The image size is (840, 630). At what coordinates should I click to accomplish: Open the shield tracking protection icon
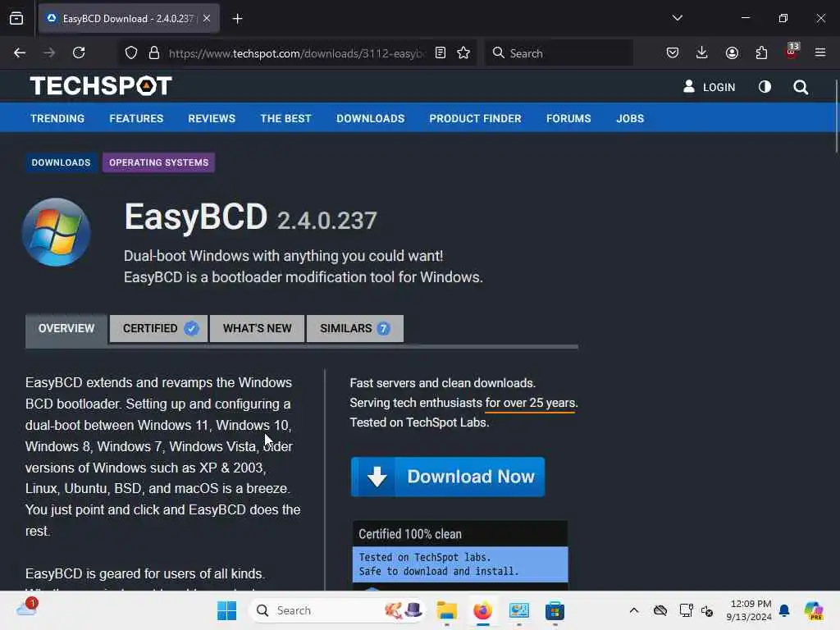click(131, 52)
